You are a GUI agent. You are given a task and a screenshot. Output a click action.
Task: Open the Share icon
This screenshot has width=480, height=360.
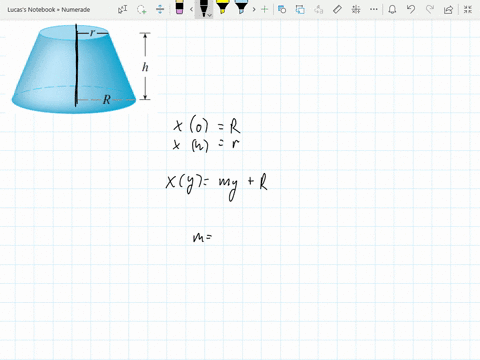tap(449, 9)
